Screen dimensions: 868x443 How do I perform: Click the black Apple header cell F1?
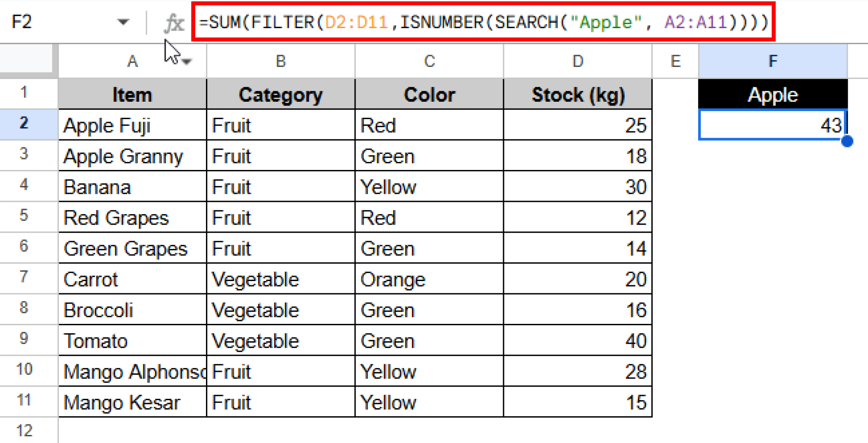(772, 94)
